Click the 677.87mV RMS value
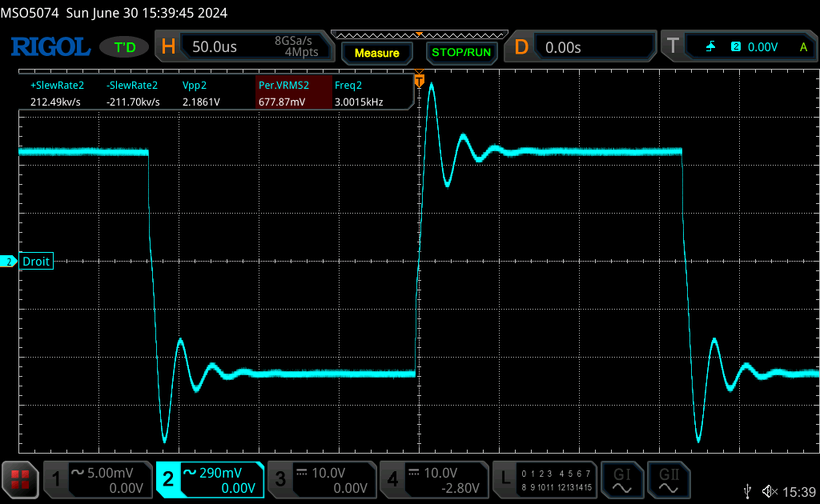 [x=282, y=102]
